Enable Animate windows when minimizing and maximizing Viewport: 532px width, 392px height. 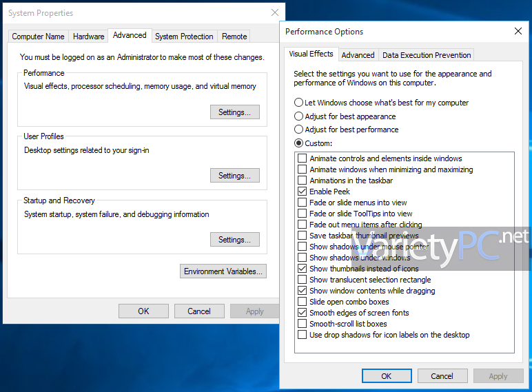tap(302, 169)
